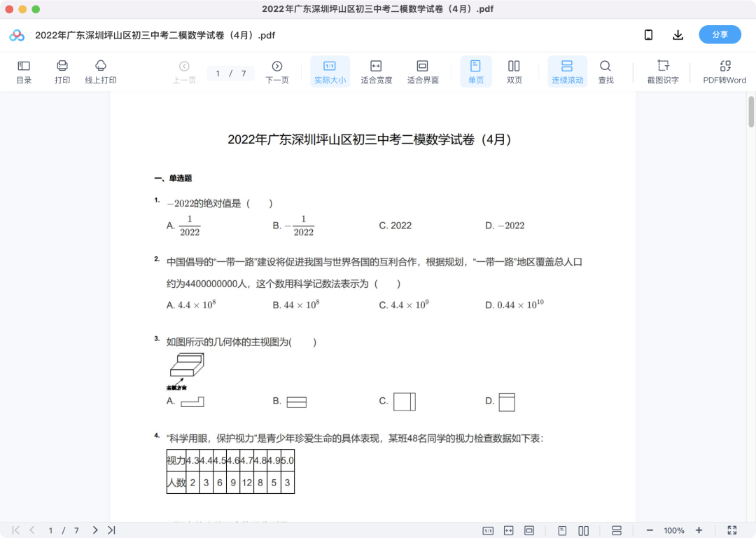Click status bar continuous scroll icon
Image resolution: width=756 pixels, height=538 pixels.
pyautogui.click(x=616, y=531)
